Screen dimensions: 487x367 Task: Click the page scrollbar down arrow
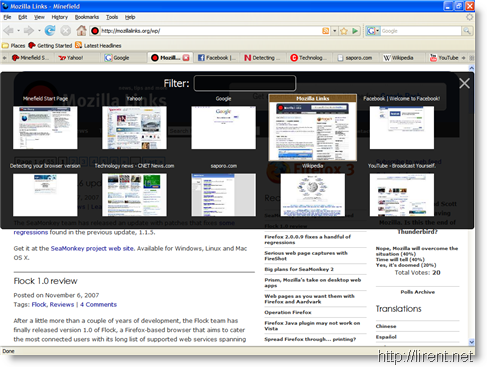tap(471, 342)
